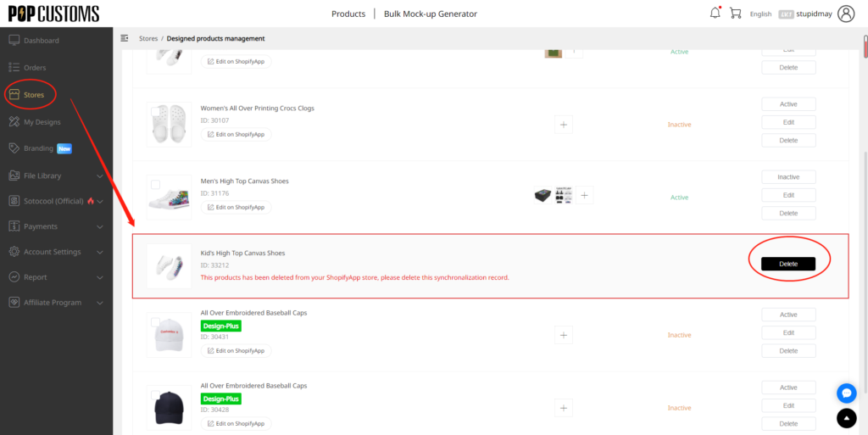Expand the Sotocool (Official) chevron
Viewport: 868px width, 435px height.
click(x=100, y=202)
